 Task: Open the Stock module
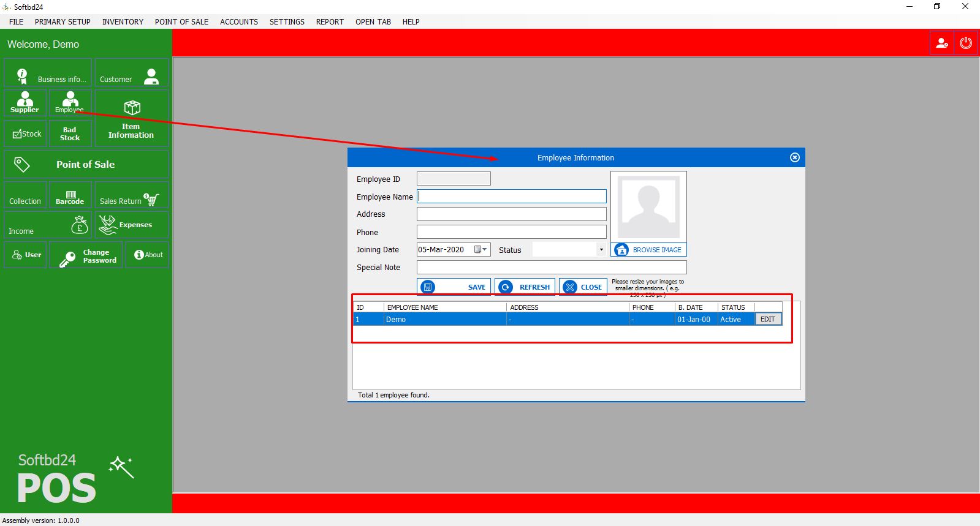(x=25, y=133)
